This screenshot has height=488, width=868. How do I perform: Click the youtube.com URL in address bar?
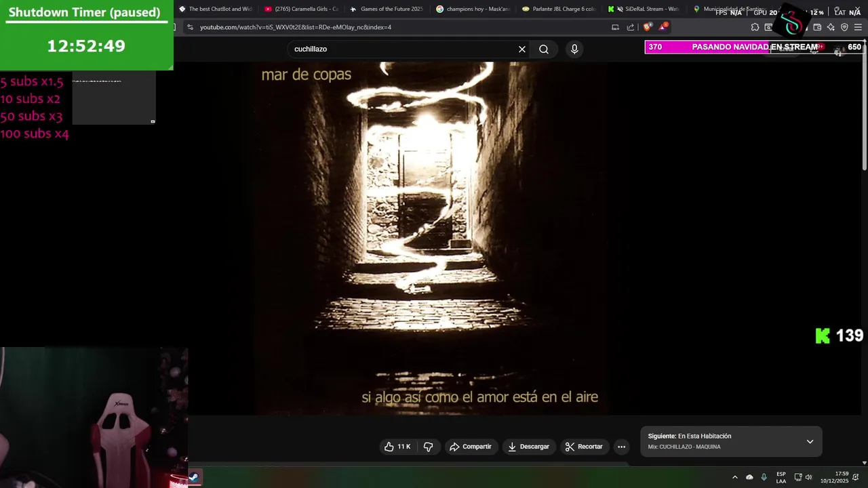(296, 27)
